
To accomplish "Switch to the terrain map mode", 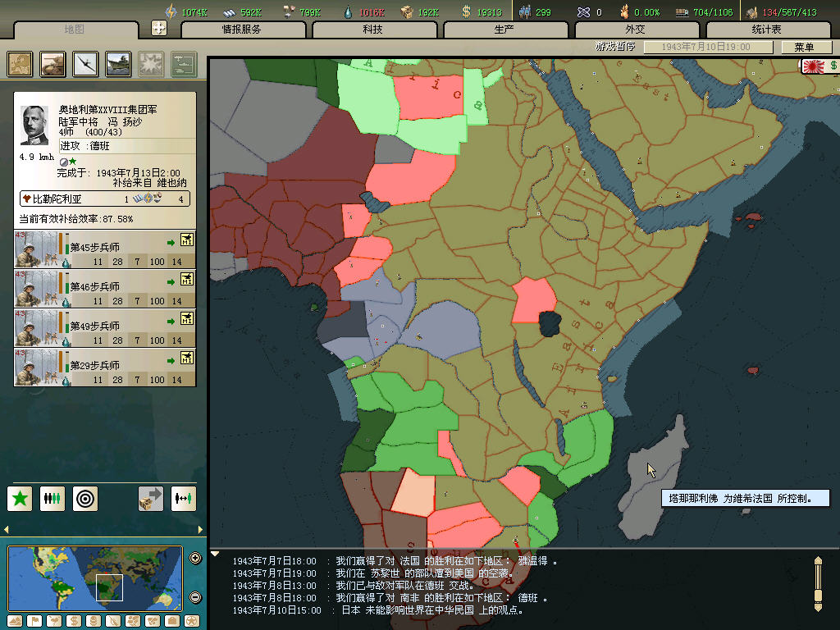I will (14, 621).
